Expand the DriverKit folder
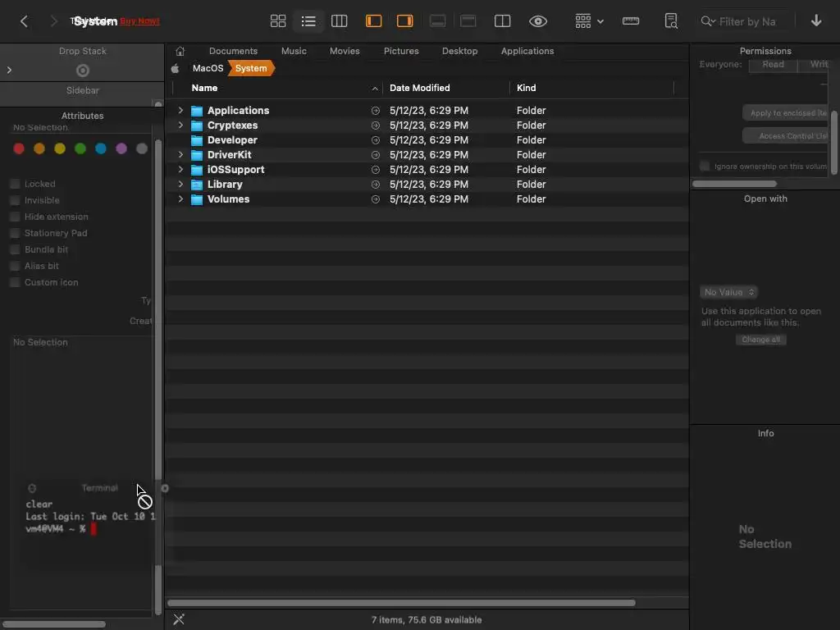Image resolution: width=840 pixels, height=630 pixels. point(180,154)
